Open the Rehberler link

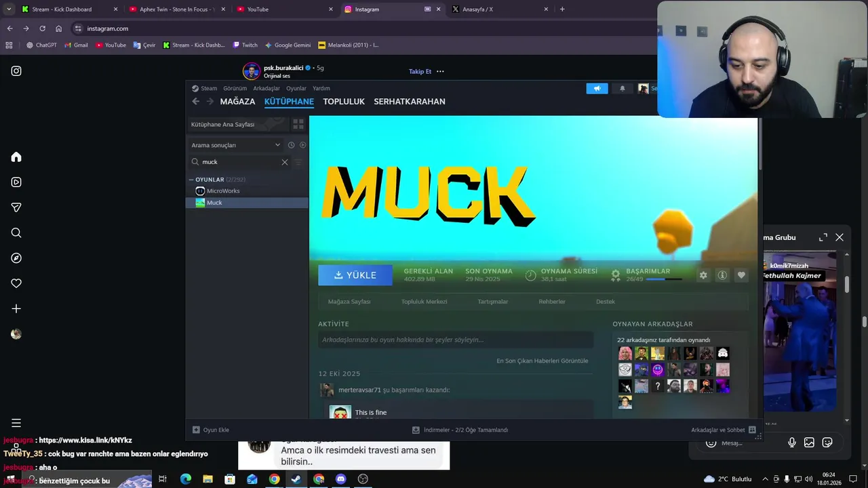coord(552,302)
